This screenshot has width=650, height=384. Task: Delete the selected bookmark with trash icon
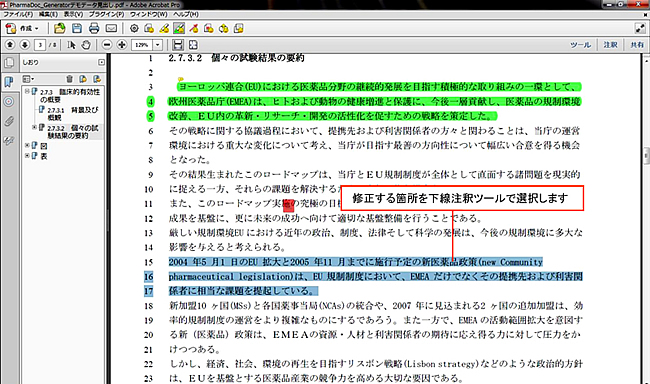coord(69,79)
